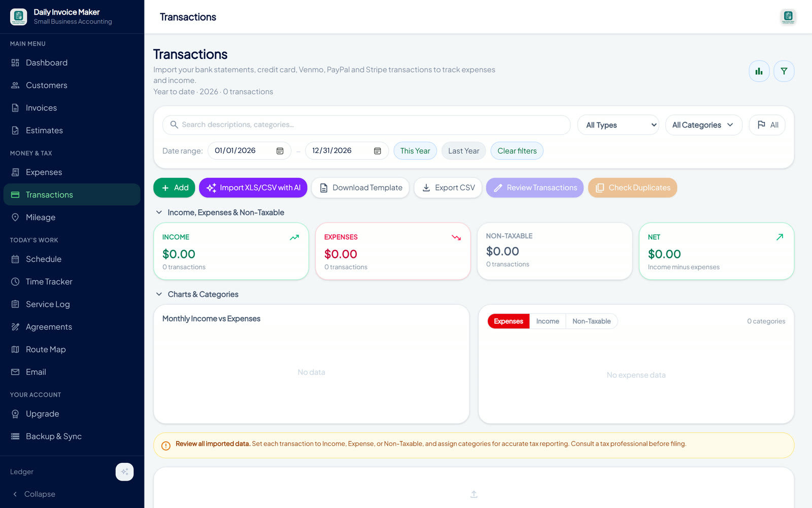Click the upload icon in bottom panel
The height and width of the screenshot is (508, 812).
(x=474, y=494)
